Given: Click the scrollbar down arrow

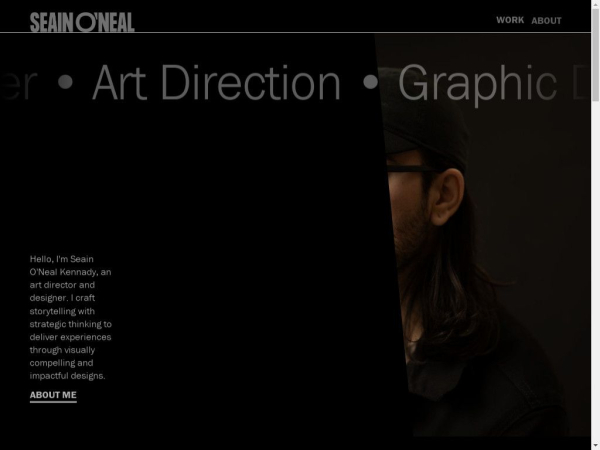Looking at the screenshot, I should click(x=595, y=446).
